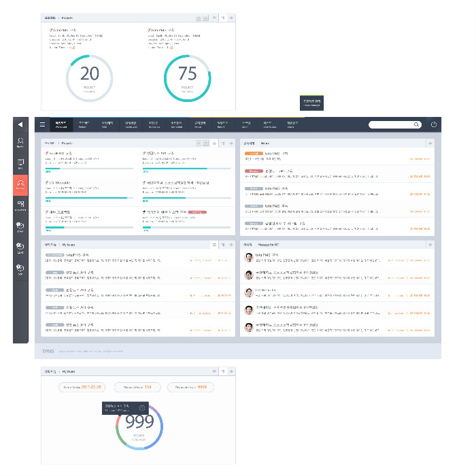Click the down arrow in the top Projects widget header

click(x=205, y=18)
